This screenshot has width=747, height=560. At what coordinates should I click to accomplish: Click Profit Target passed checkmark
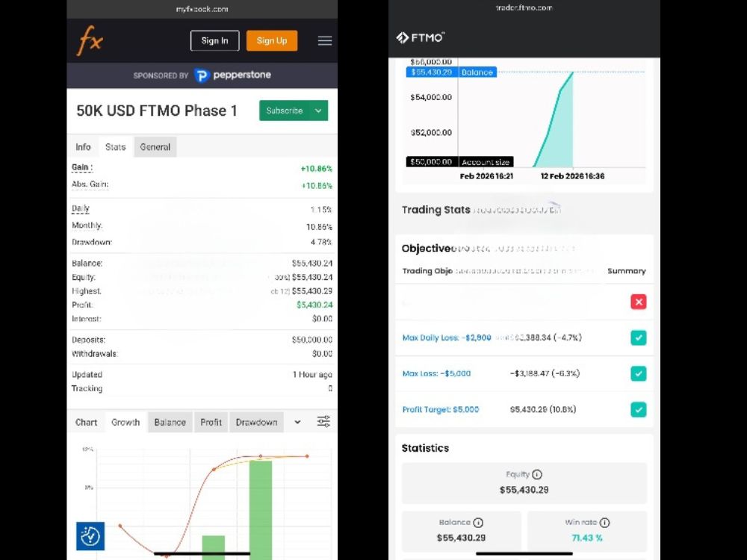pyautogui.click(x=639, y=409)
